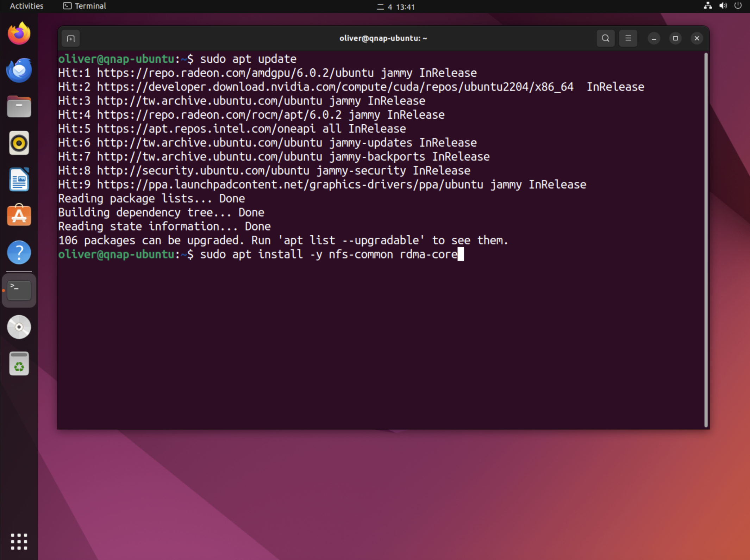
Task: Click 'Reading package lists... Done' line
Action: [x=151, y=198]
